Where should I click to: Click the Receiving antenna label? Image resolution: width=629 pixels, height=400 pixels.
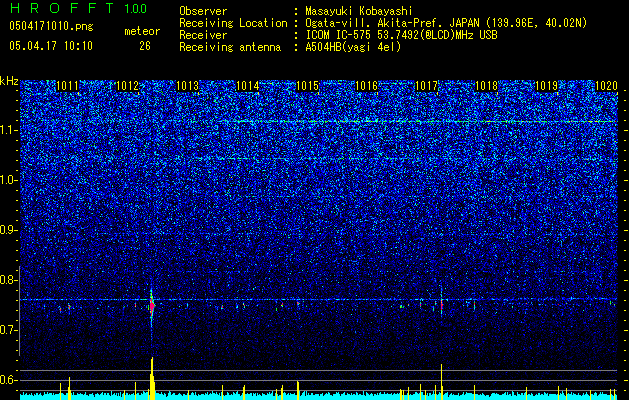(230, 47)
